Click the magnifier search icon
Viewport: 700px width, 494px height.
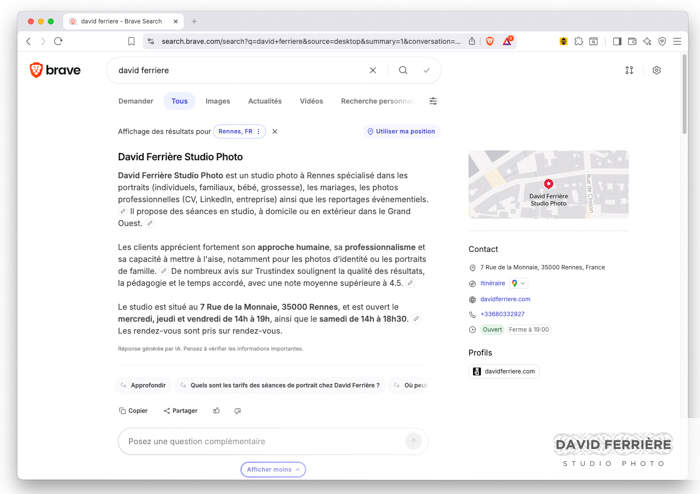click(403, 70)
